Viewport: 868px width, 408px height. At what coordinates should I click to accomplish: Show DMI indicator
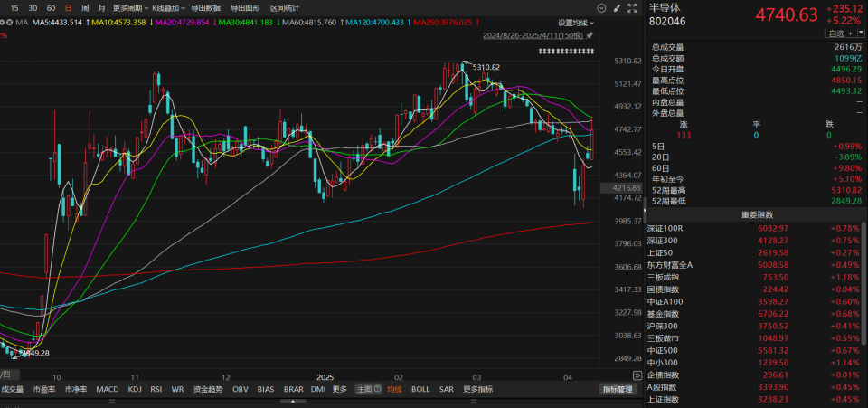[x=318, y=389]
